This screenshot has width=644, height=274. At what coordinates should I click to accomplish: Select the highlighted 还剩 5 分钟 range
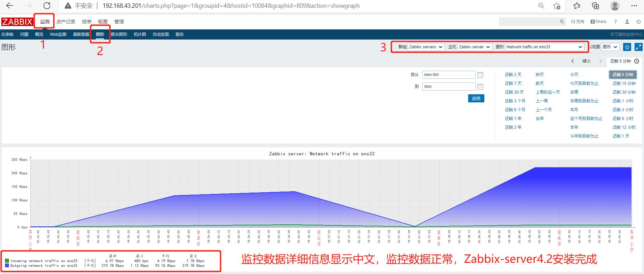(x=623, y=75)
